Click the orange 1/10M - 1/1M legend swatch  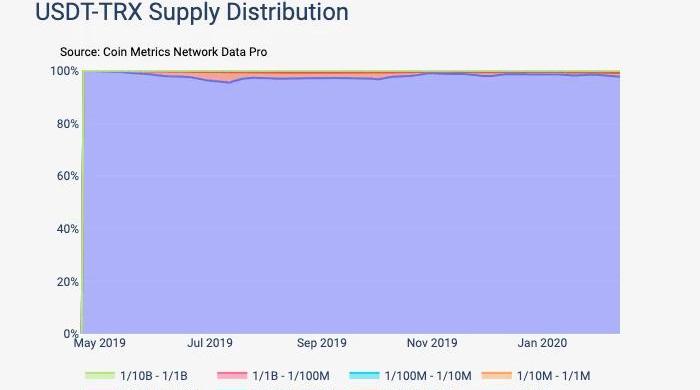[x=496, y=375]
